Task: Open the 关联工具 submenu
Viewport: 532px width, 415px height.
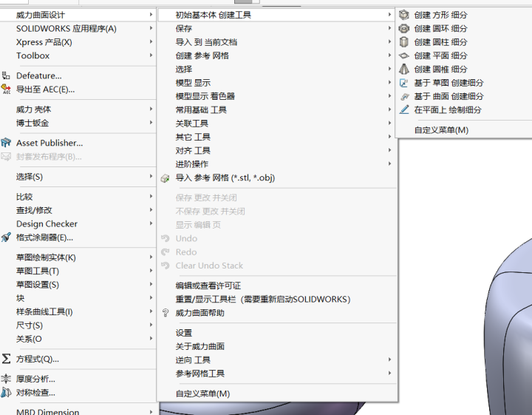Action: pos(277,124)
